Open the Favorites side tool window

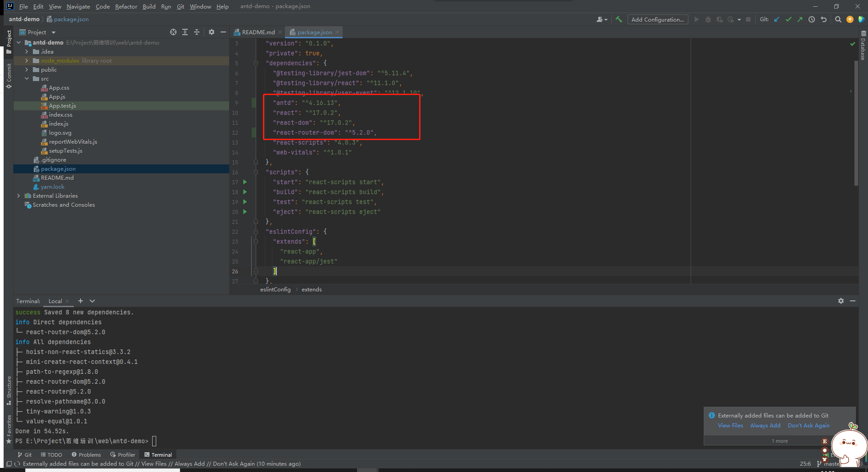tap(9, 429)
